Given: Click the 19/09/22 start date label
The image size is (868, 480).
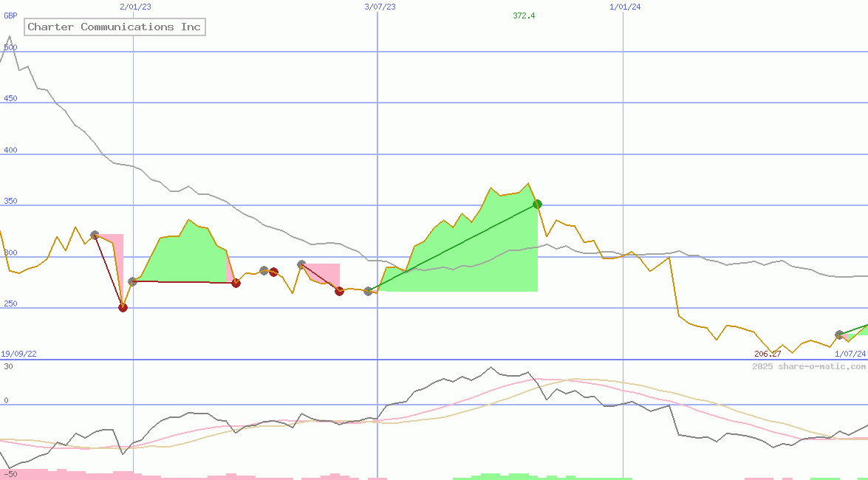Looking at the screenshot, I should (18, 354).
